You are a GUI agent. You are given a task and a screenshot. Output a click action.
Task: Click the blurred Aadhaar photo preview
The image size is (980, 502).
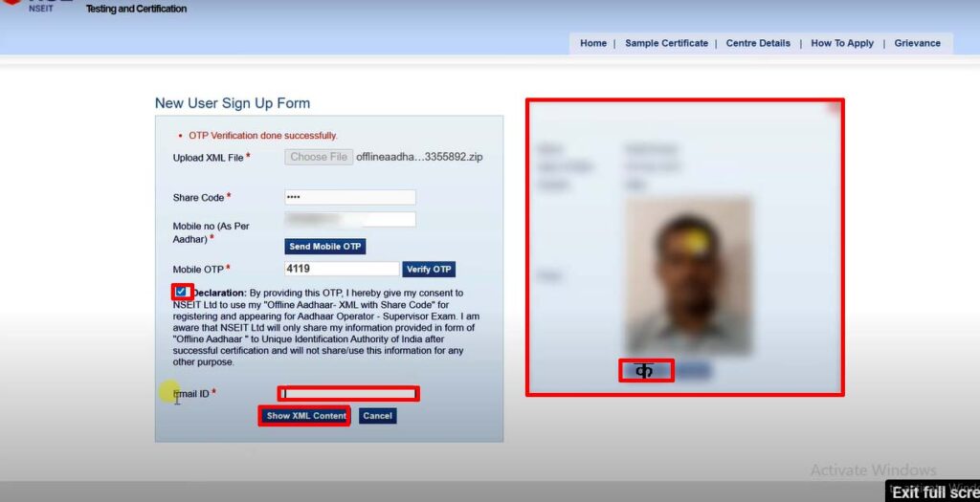(687, 276)
